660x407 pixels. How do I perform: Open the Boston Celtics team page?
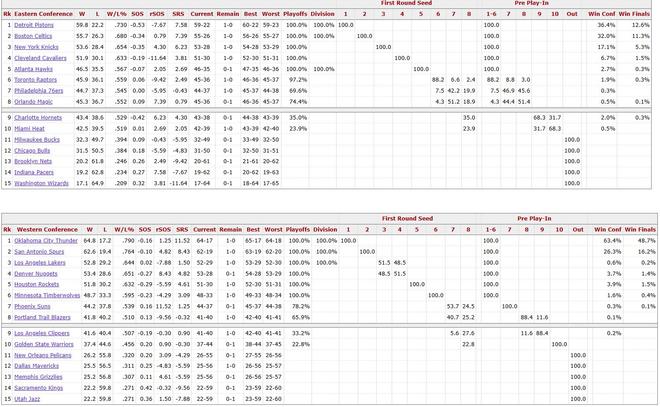33,35
